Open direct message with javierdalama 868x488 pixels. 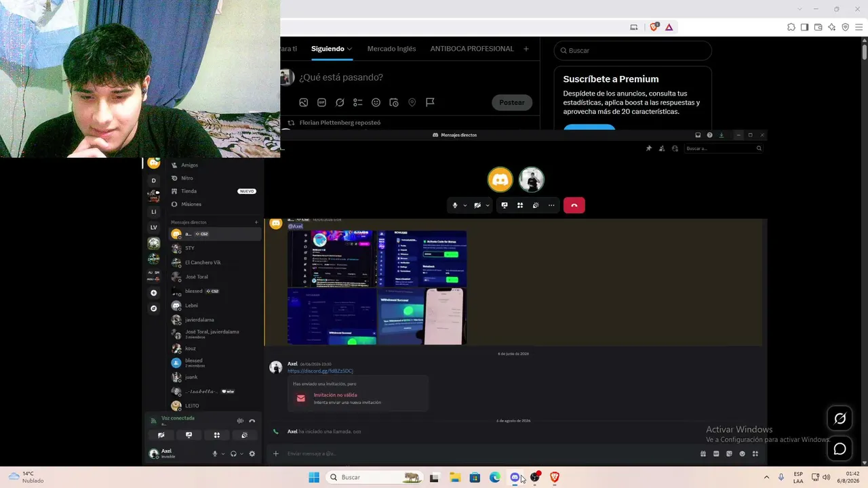(x=215, y=320)
